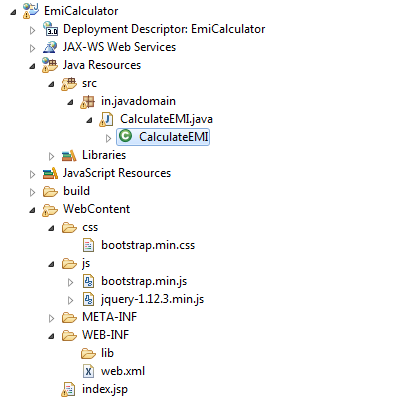Expand the Deployment Descriptor node
The width and height of the screenshot is (393, 399).
tap(32, 30)
